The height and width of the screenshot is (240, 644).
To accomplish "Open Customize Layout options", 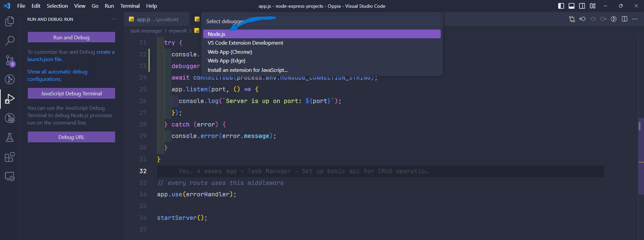I will [x=593, y=6].
